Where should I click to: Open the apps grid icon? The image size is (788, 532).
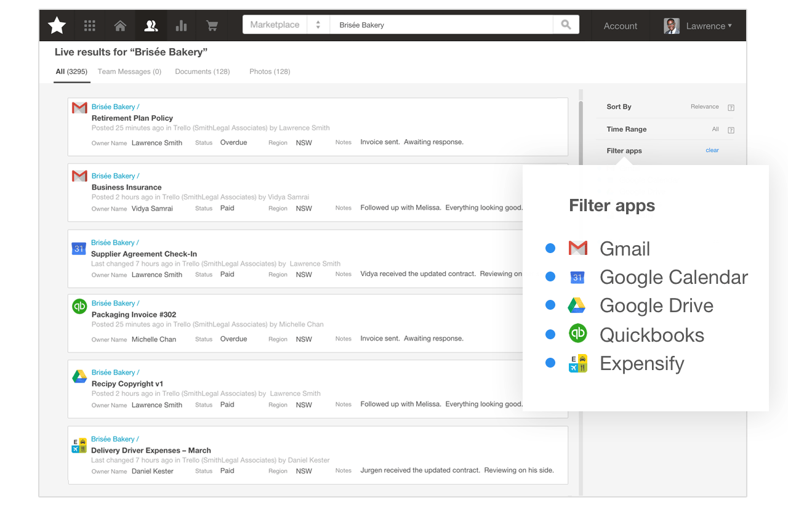[90, 26]
